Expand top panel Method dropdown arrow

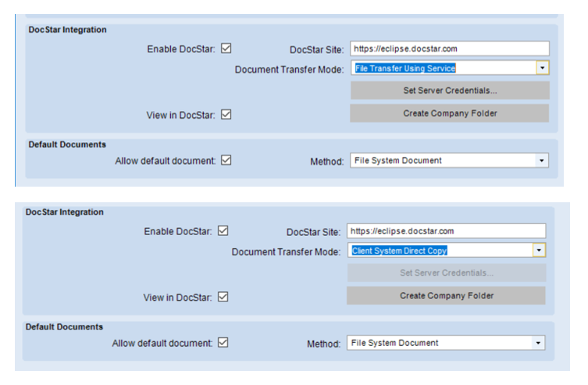click(x=541, y=160)
